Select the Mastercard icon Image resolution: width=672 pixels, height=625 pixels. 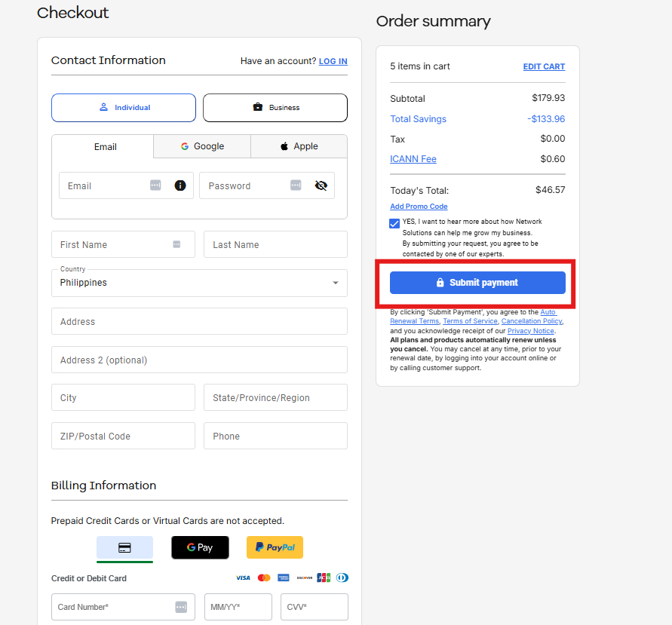[263, 578]
